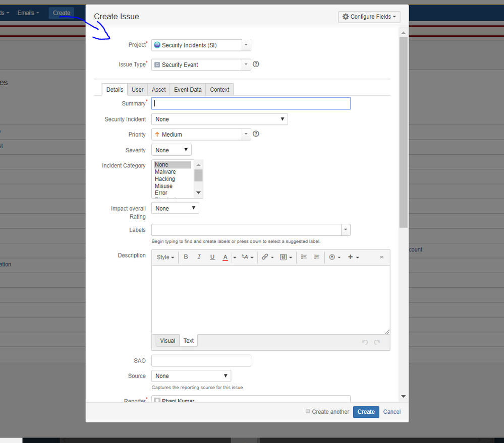Apply text color with the red A icon
The image size is (504, 443).
[x=226, y=257]
